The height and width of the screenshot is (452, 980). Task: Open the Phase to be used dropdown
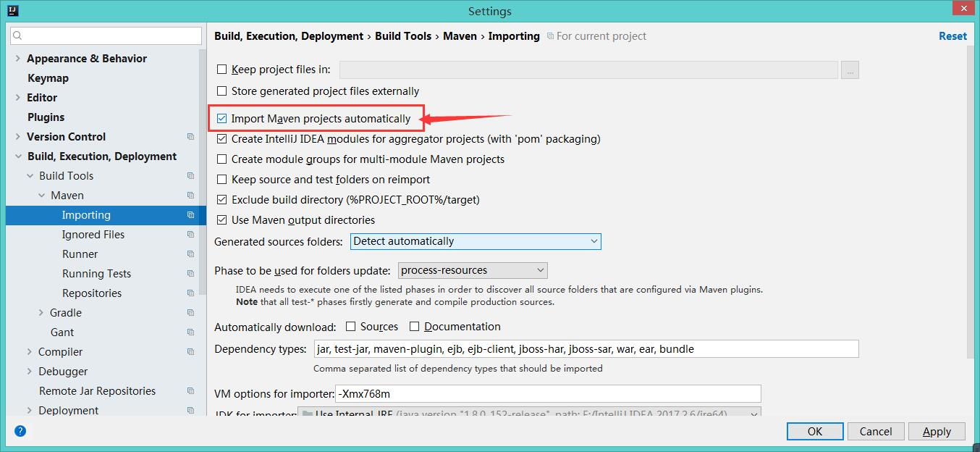click(x=539, y=269)
